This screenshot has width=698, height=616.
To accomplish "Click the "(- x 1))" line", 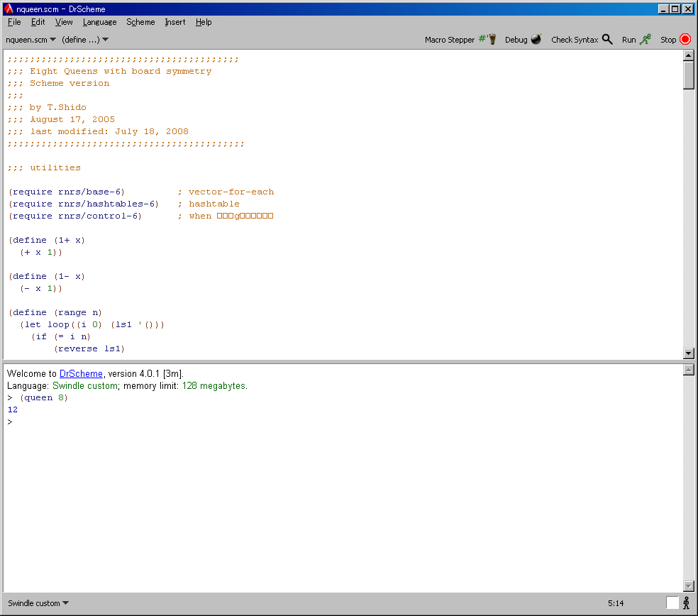I will point(41,289).
